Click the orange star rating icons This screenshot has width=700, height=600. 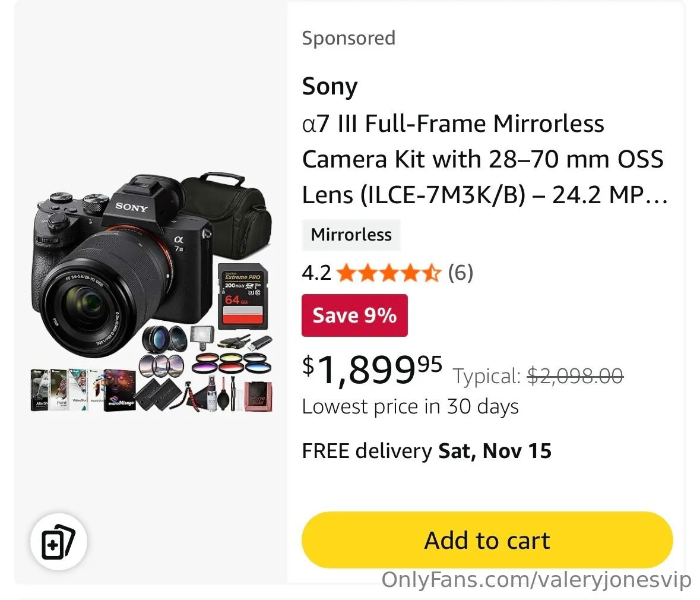[389, 273]
